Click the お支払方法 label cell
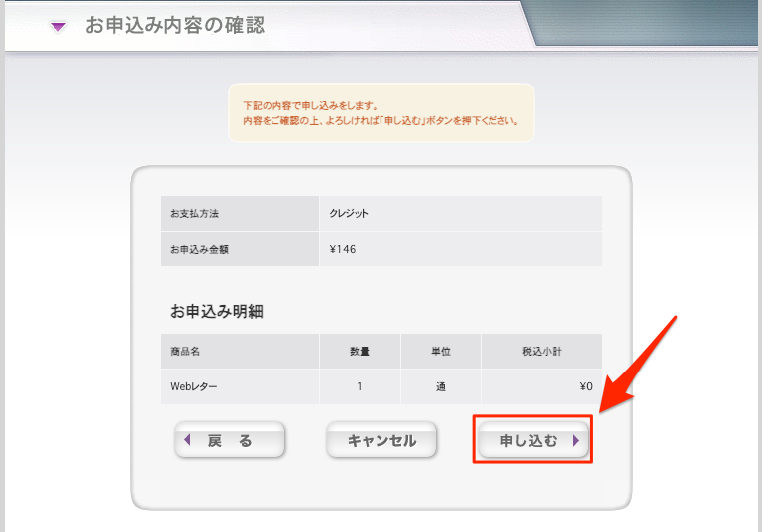Viewport: 762px width, 532px height. tap(240, 213)
